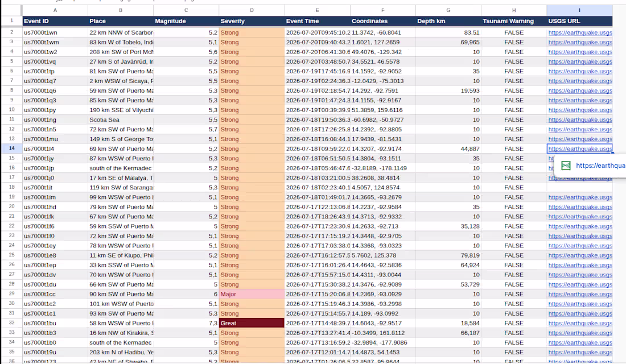This screenshot has height=364, width=626.
Task: Click the Magnitude header cell
Action: coord(186,21)
